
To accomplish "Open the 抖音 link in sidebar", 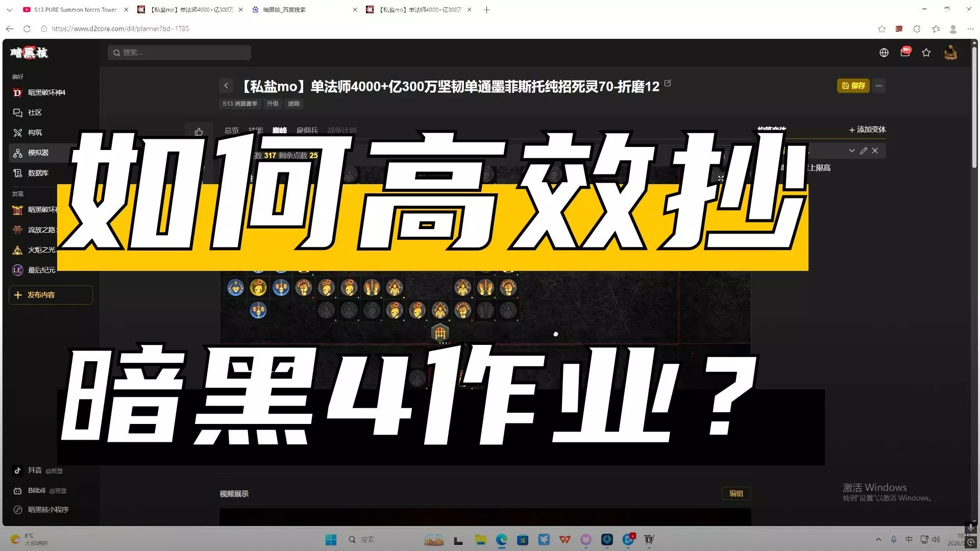I will coord(38,470).
